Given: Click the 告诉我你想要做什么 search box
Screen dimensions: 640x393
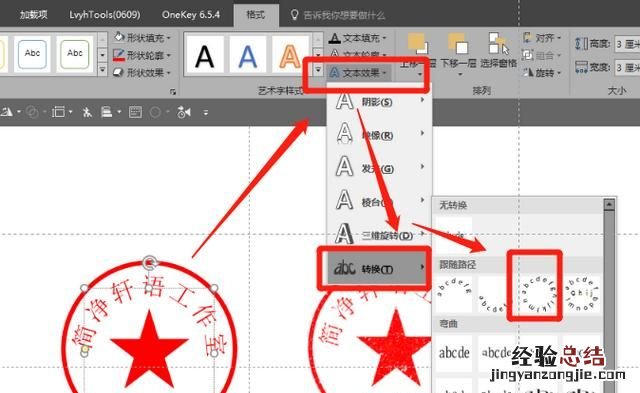Looking at the screenshot, I should [x=344, y=16].
